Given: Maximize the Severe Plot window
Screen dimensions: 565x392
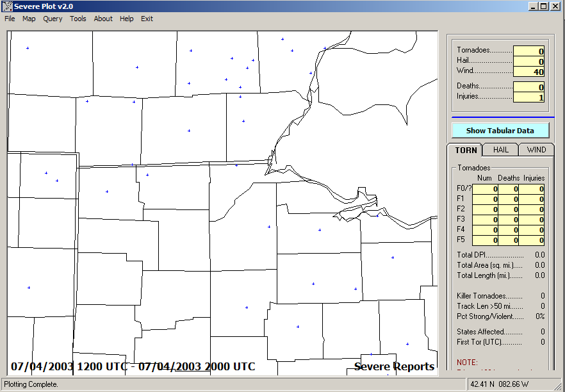Looking at the screenshot, I should coord(543,6).
